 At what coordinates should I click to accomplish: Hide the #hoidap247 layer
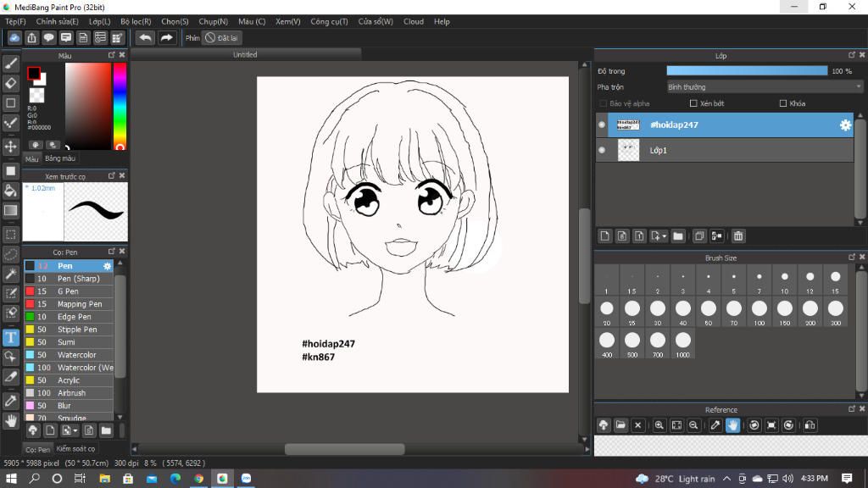602,125
